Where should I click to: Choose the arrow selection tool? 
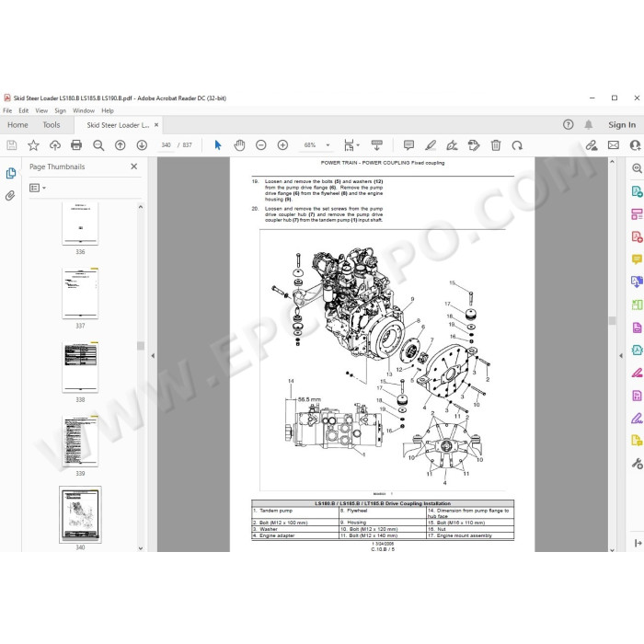[218, 145]
